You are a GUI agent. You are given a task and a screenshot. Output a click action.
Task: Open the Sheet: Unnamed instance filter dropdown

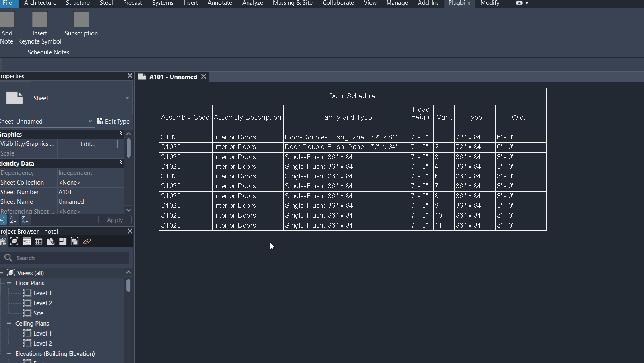tap(90, 121)
